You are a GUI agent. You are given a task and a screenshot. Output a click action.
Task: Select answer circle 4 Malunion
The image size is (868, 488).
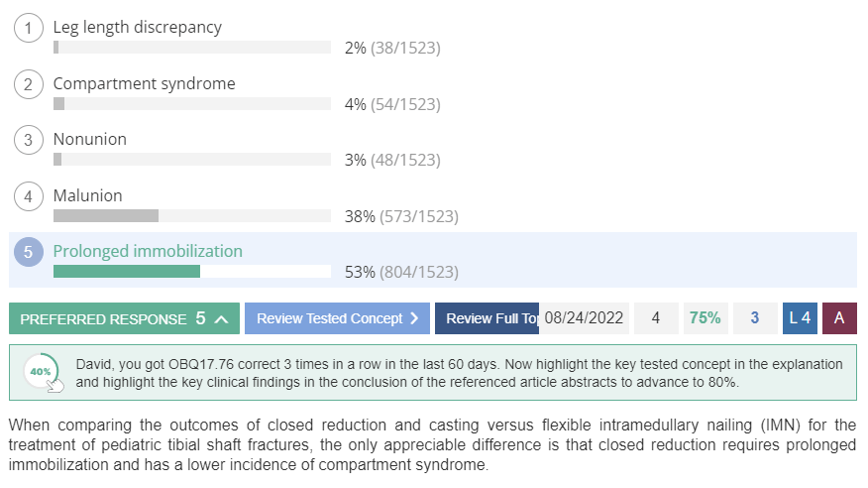point(28,196)
